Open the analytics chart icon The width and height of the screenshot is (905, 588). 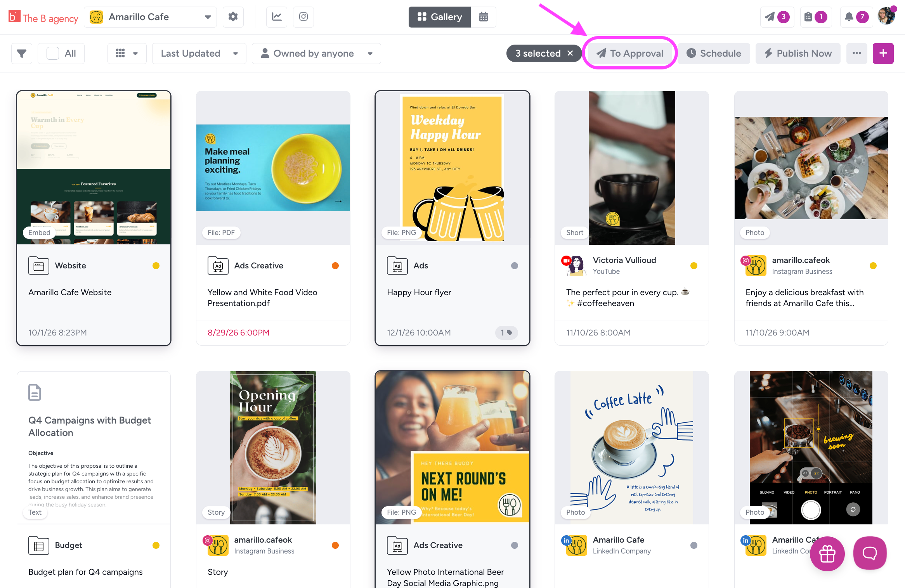coord(277,17)
